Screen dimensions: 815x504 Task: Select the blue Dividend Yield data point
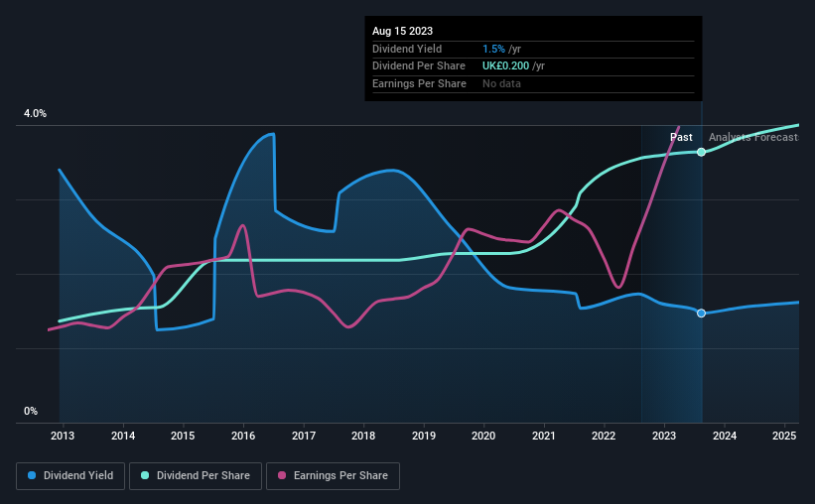point(701,314)
